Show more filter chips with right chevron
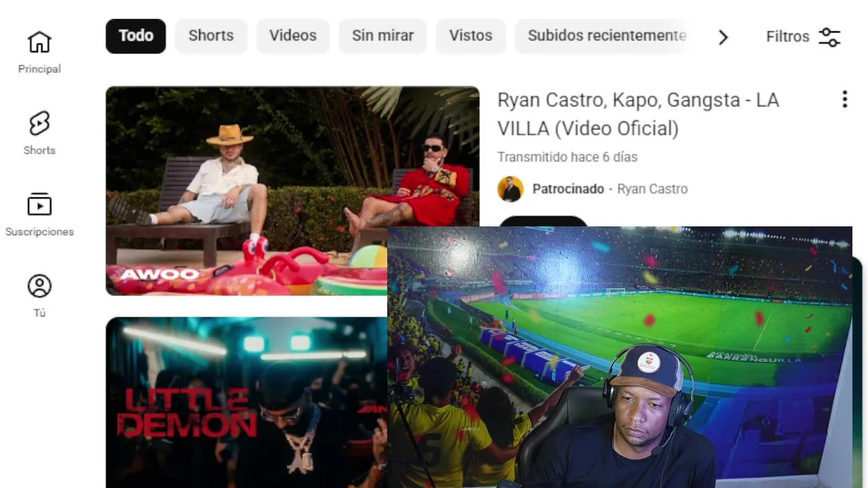 (x=723, y=37)
